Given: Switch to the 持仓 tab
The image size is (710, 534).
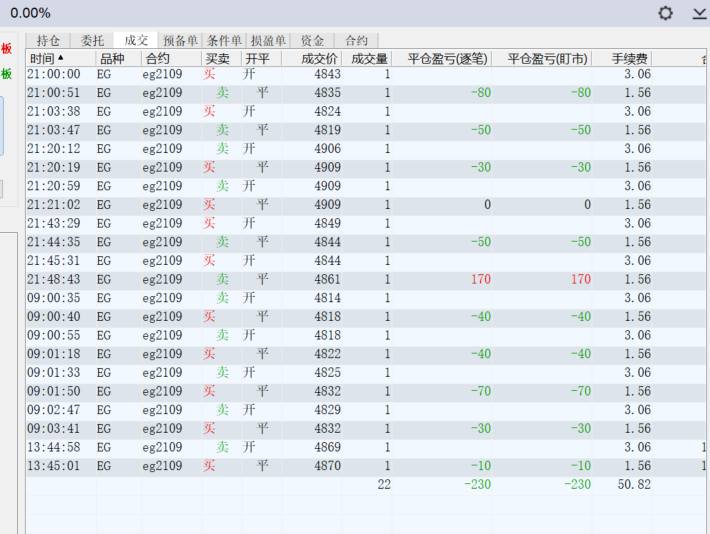Looking at the screenshot, I should point(48,40).
